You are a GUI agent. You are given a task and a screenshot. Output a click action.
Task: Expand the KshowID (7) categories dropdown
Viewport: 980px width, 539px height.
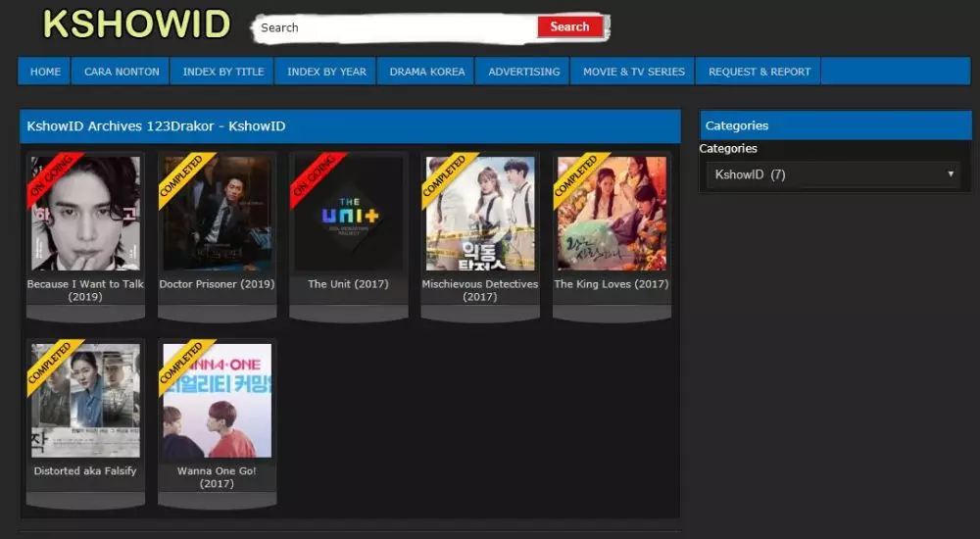[835, 174]
